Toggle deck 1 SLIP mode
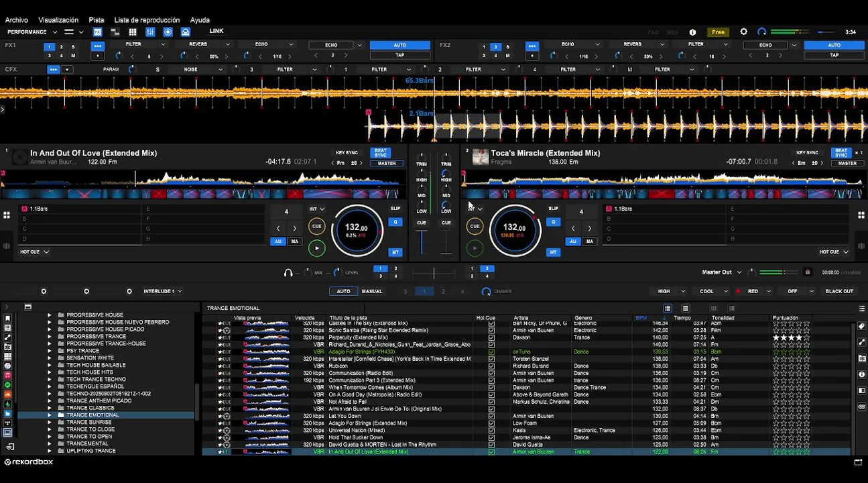Screen dimensions: 868x483 [395, 209]
